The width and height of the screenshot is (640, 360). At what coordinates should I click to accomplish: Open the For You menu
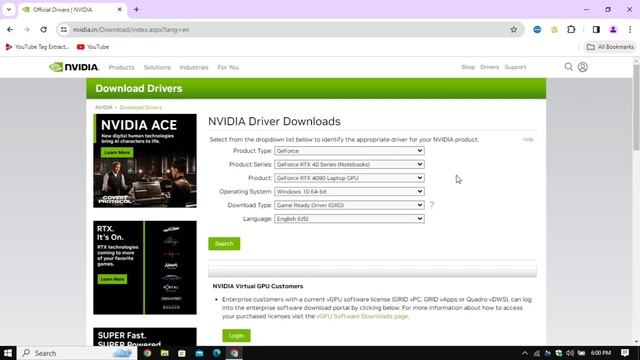pos(228,67)
